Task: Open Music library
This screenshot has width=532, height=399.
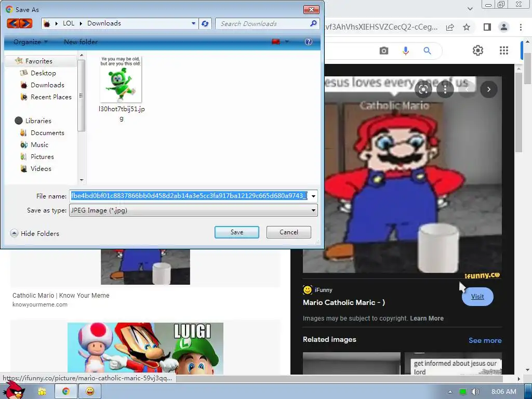Action: tap(39, 144)
